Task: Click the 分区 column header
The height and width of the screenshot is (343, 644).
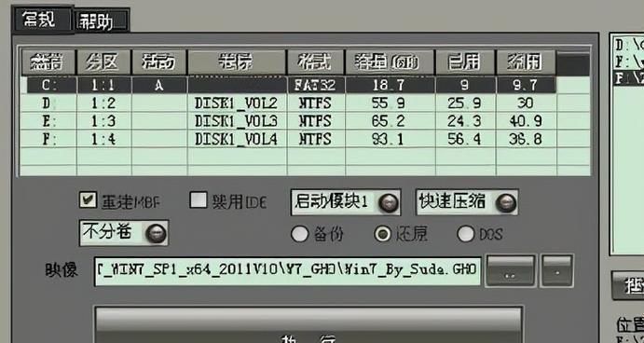Action: [103, 62]
